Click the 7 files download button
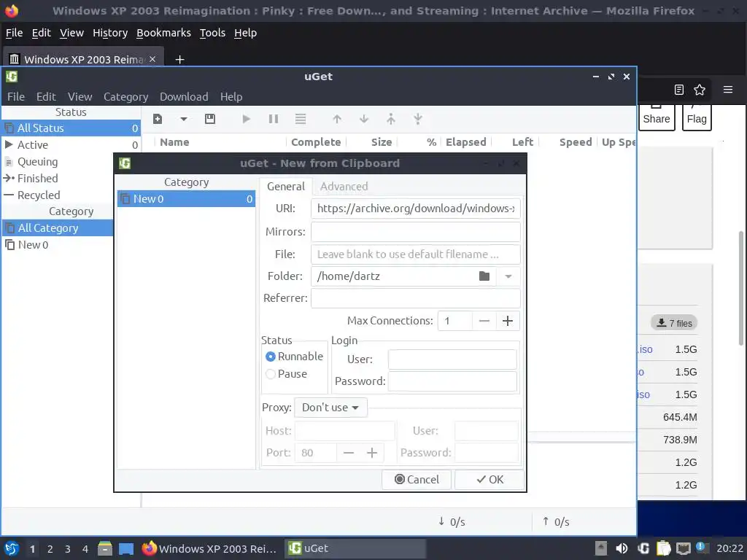 coord(673,323)
